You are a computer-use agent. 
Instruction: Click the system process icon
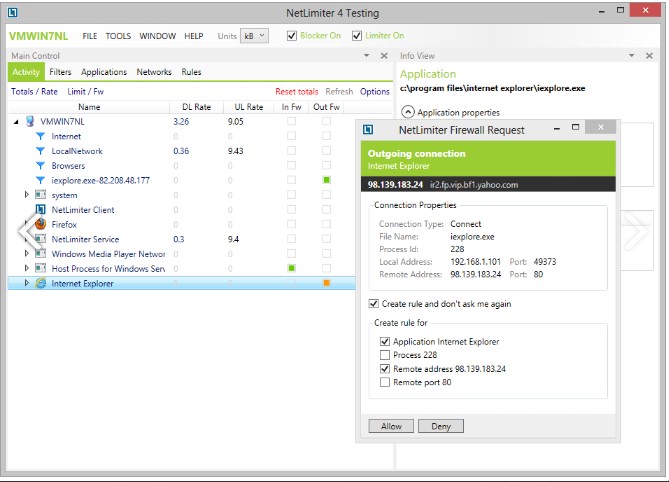pos(41,195)
